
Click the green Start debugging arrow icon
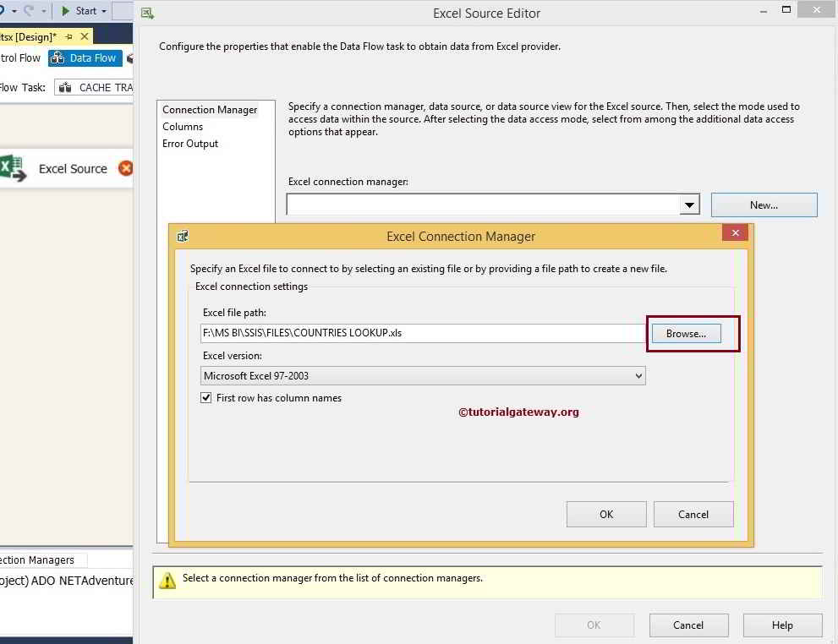tap(65, 10)
